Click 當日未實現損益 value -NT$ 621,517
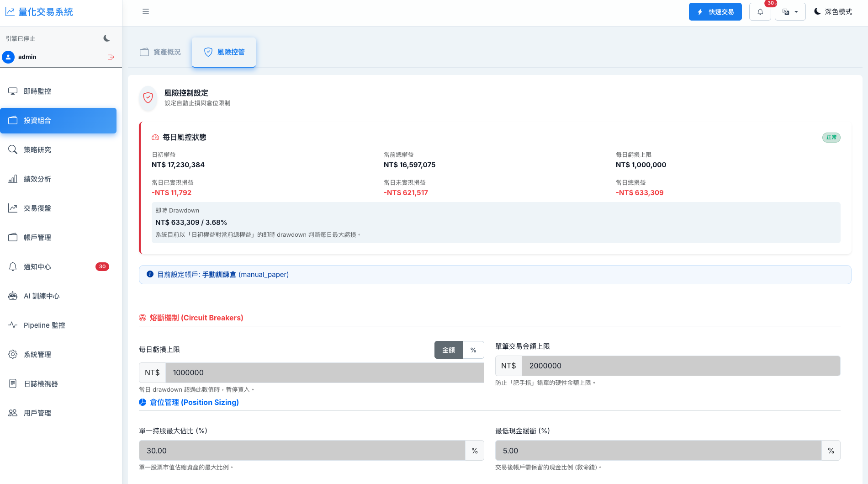The width and height of the screenshot is (868, 484). pos(406,193)
